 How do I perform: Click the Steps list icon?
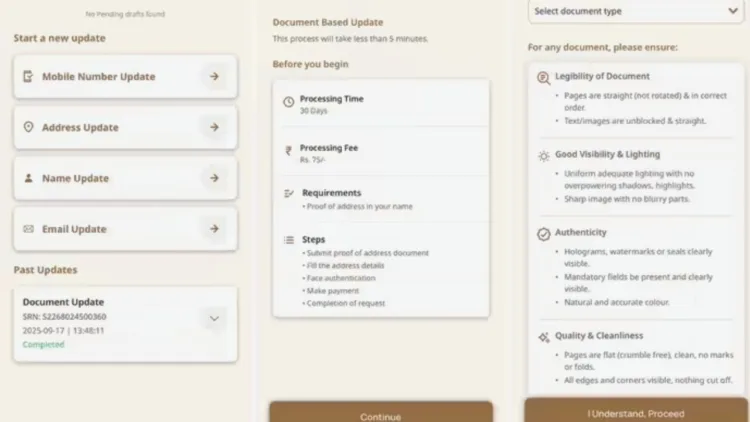coord(289,240)
